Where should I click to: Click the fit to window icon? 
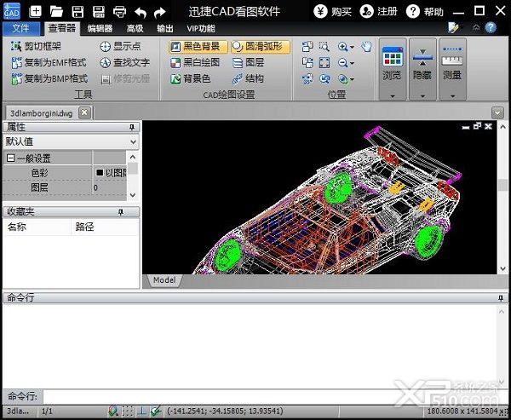point(324,62)
